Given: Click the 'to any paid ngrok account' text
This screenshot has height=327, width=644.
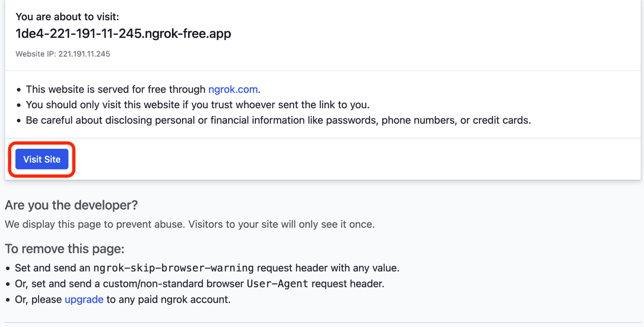Looking at the screenshot, I should [168, 299].
